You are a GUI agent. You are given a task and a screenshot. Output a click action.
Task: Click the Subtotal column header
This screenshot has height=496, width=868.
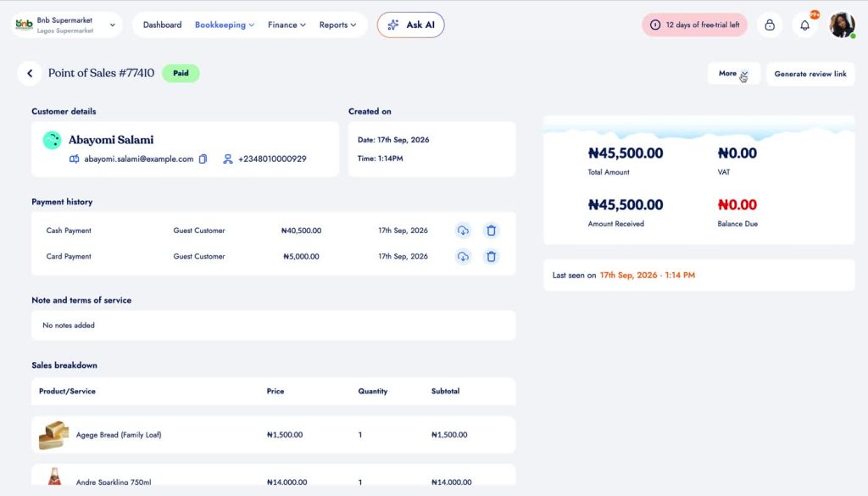coord(446,392)
